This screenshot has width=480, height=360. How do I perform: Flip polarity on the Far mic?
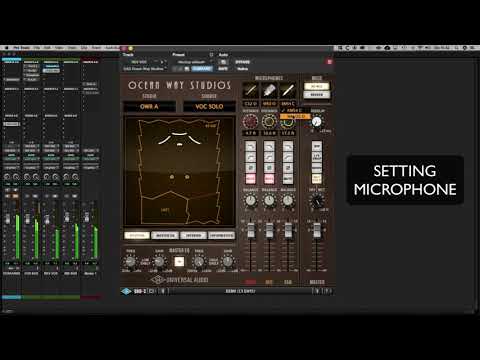coord(288,168)
